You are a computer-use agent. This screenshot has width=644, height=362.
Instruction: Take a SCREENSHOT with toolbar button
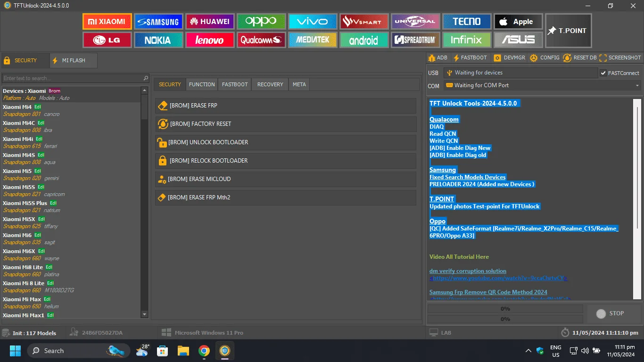point(620,58)
